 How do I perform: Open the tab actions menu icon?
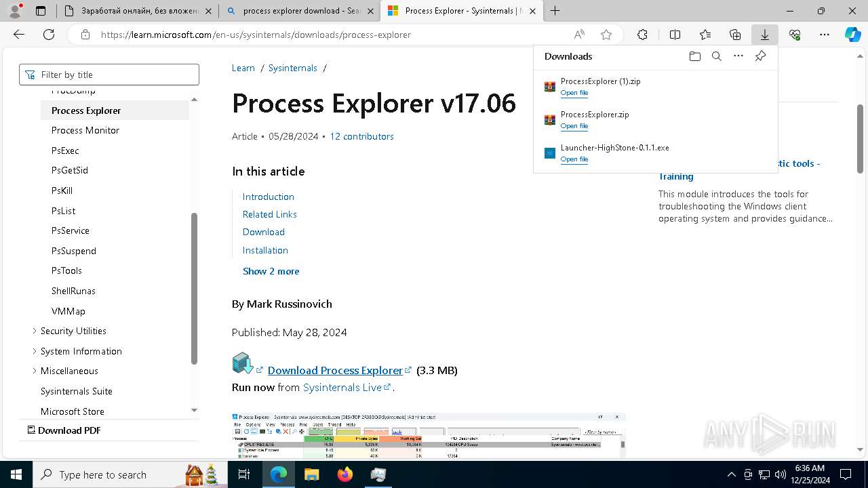point(41,11)
